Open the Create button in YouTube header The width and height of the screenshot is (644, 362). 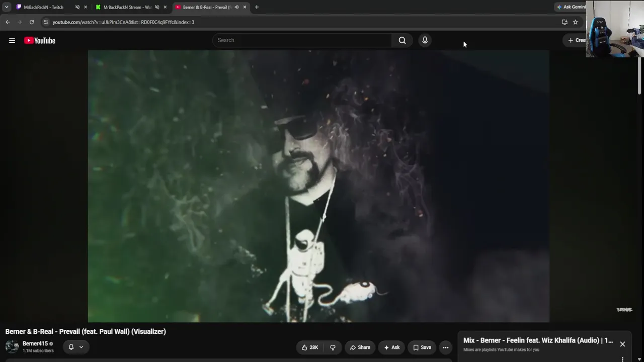pos(577,40)
